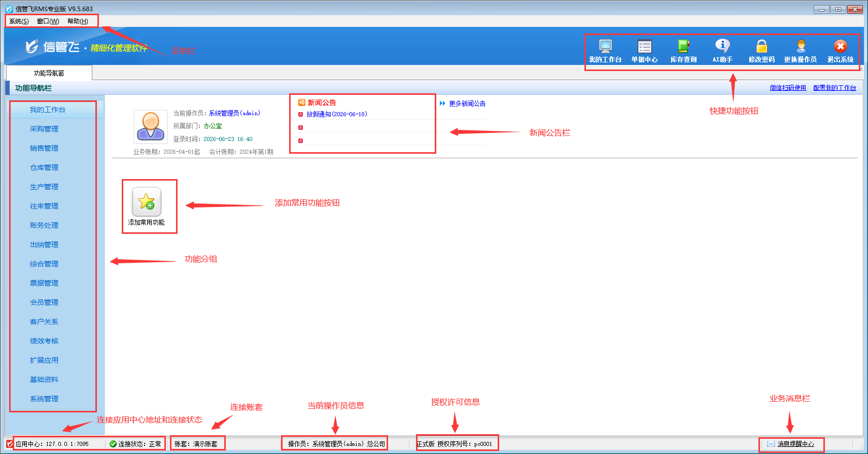Click the 配置我的工作台 link

point(835,88)
